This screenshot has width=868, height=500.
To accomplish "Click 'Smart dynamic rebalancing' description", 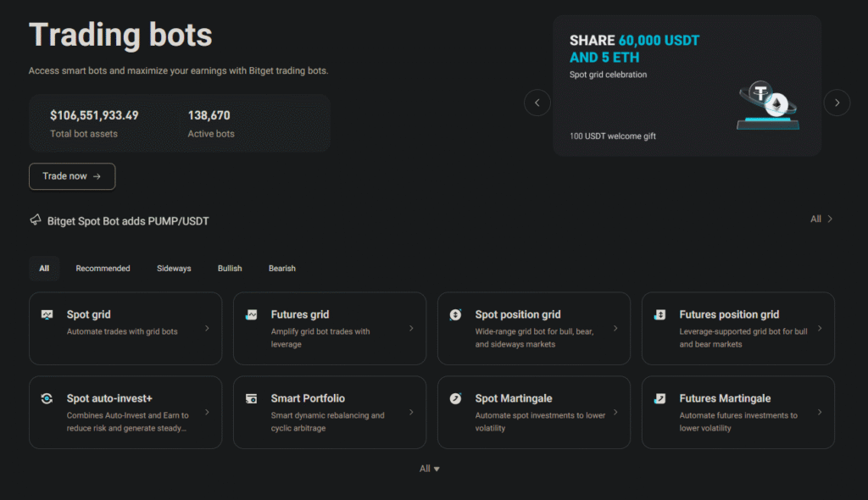I will (328, 421).
